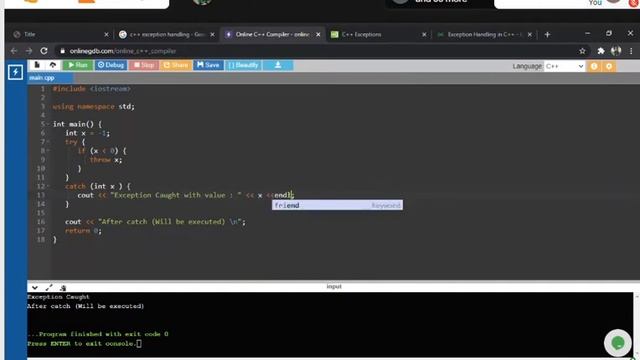The image size is (640, 360).
Task: Bookmark the page with star icon
Action: tap(582, 51)
